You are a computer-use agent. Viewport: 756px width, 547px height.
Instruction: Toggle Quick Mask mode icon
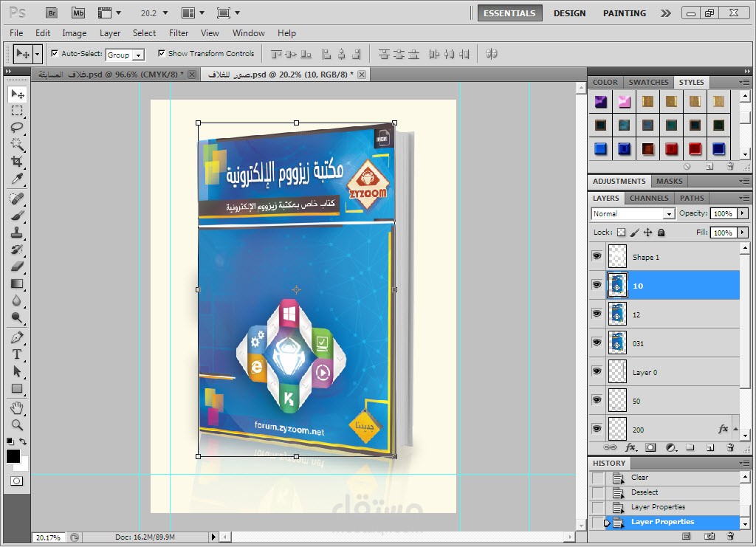point(16,481)
